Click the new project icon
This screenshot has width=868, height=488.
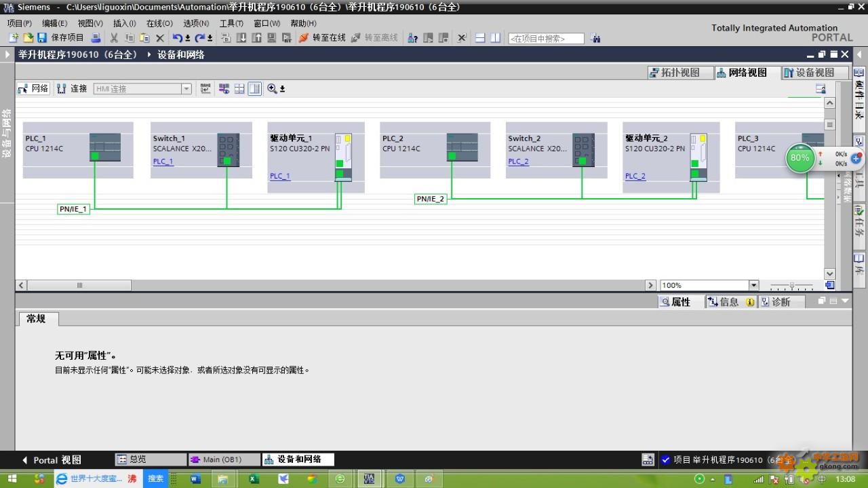point(13,38)
